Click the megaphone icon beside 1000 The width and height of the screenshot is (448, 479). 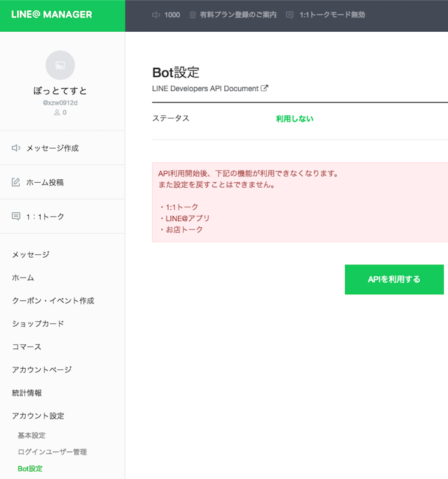tap(156, 14)
